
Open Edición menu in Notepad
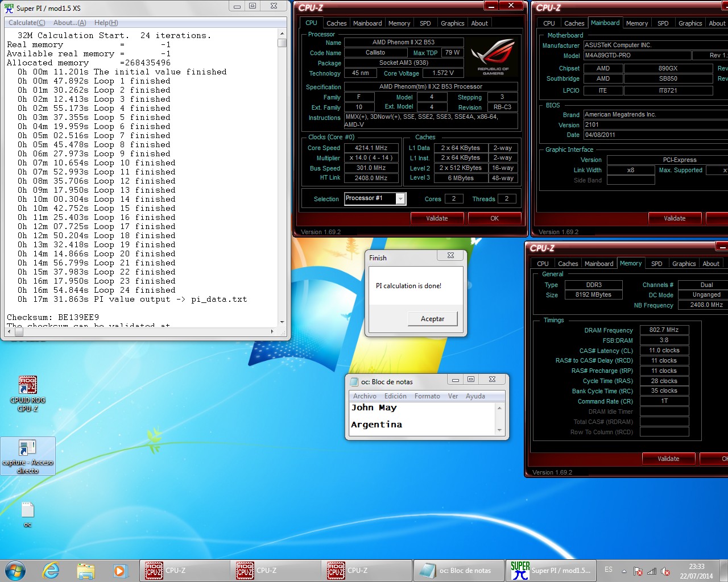pyautogui.click(x=395, y=396)
